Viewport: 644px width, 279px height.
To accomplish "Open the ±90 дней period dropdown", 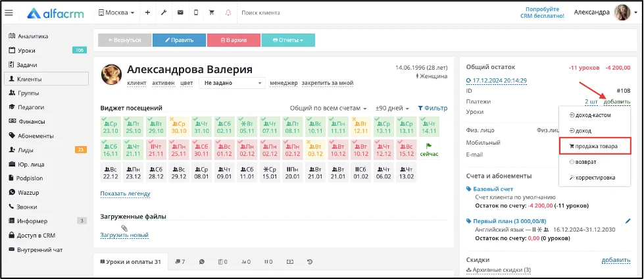I will tap(392, 108).
